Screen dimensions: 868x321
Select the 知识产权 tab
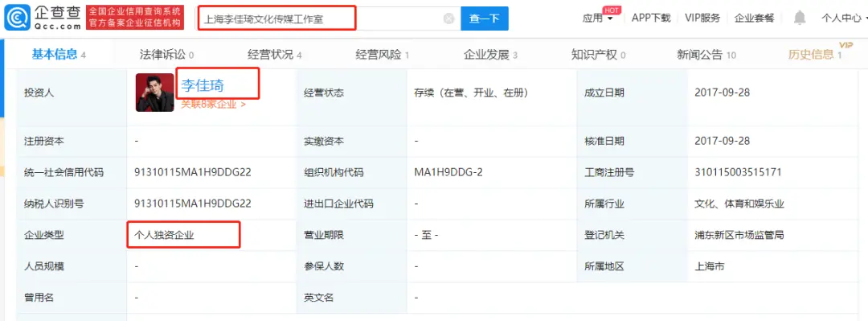tap(599, 55)
